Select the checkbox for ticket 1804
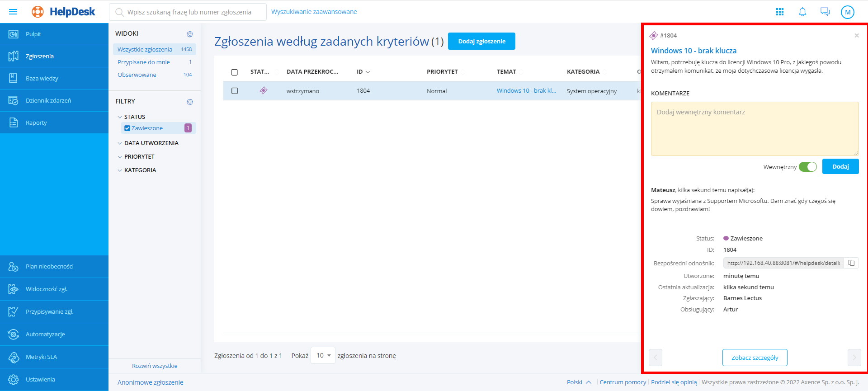The height and width of the screenshot is (391, 868). point(235,91)
